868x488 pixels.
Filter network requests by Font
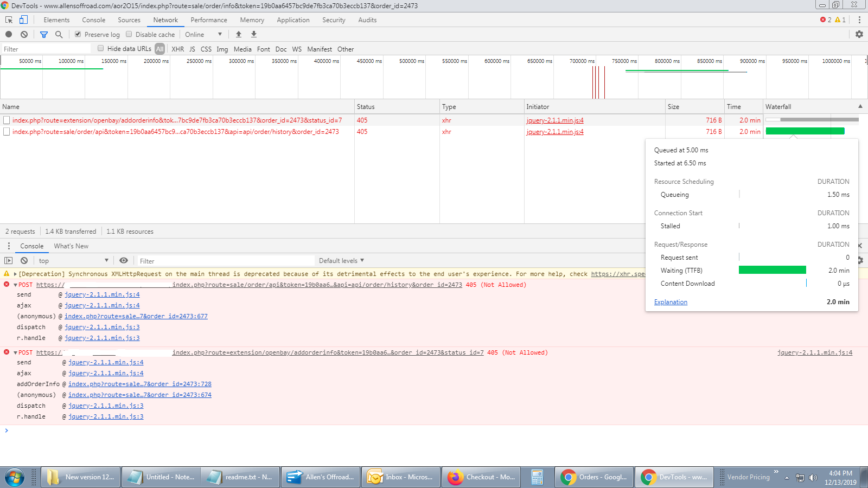pos(264,49)
